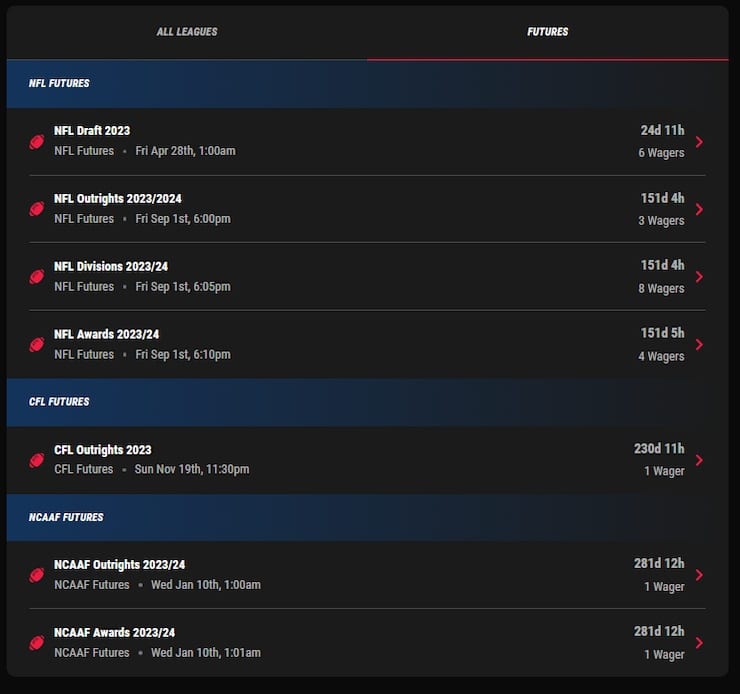The height and width of the screenshot is (694, 740).
Task: Click the CFL Futures section header
Action: click(x=368, y=402)
